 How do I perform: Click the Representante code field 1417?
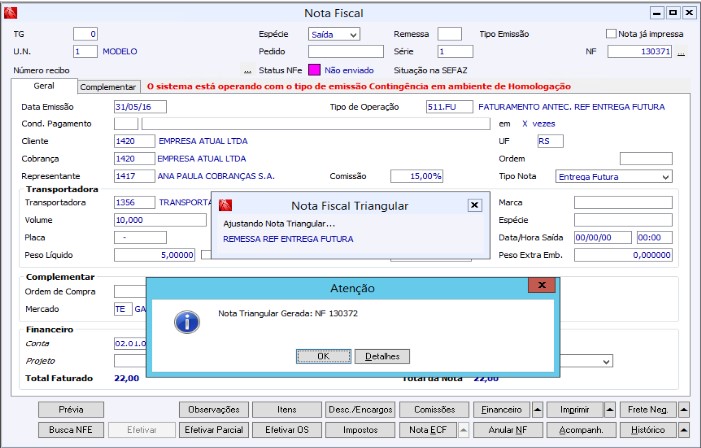click(135, 176)
